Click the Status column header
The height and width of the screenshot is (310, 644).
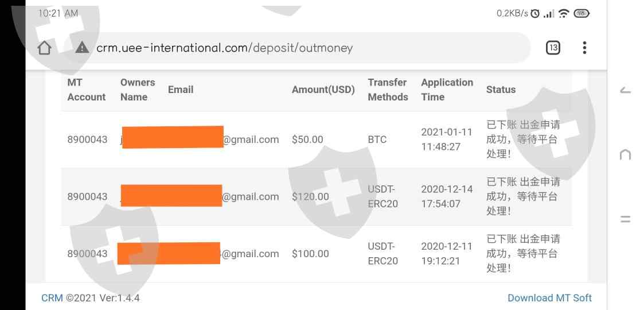point(501,90)
